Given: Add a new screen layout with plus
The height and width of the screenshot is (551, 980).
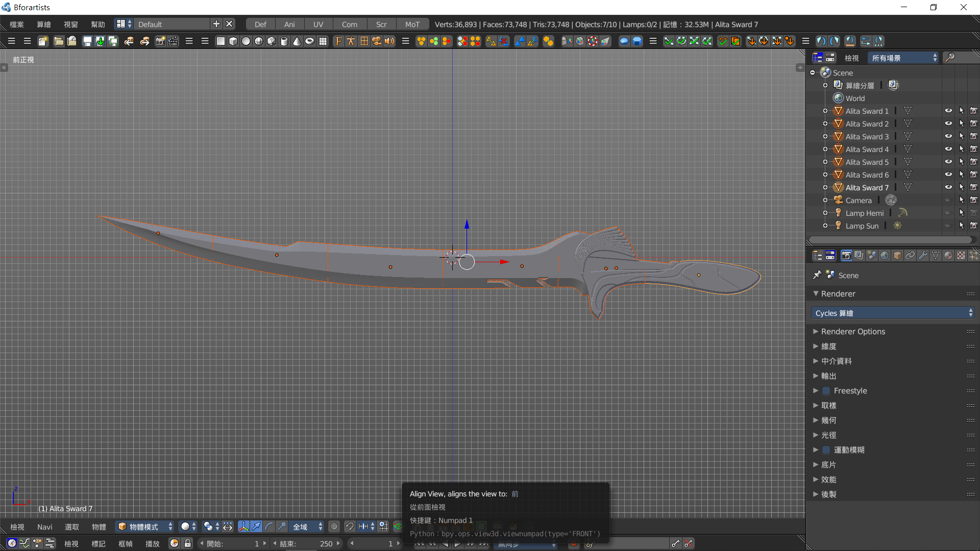Looking at the screenshot, I should tap(216, 24).
